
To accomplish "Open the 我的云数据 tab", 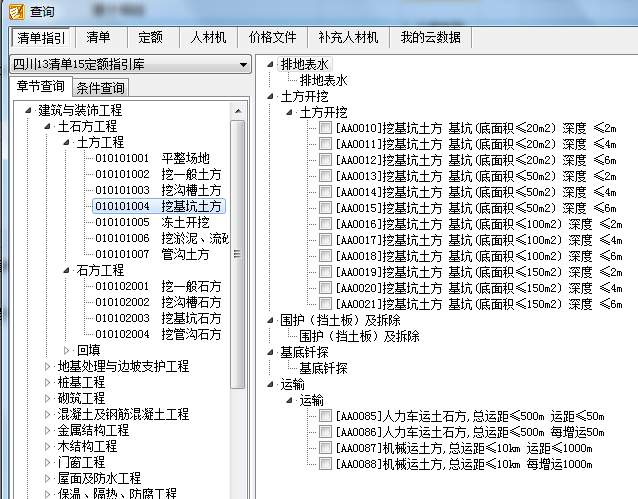I will (x=430, y=37).
